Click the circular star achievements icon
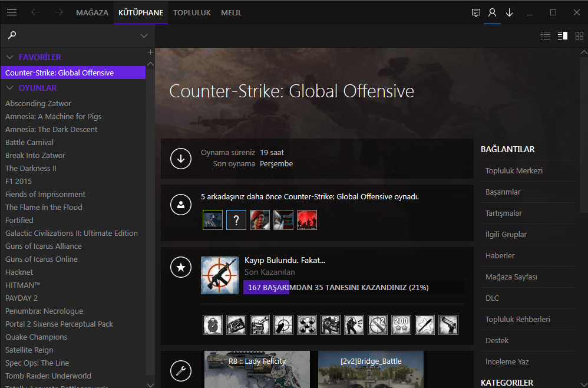The image size is (588, 388). pos(181,267)
